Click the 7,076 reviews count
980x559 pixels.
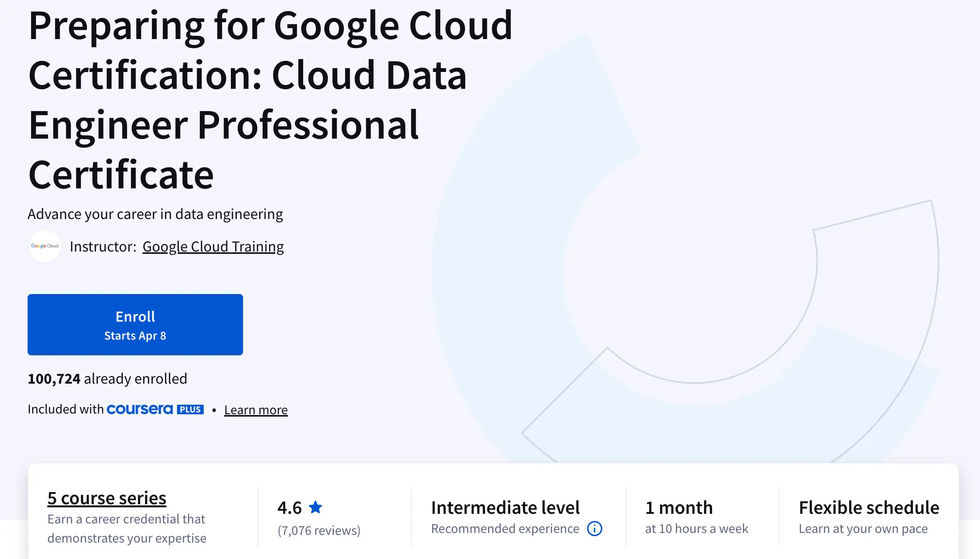(x=319, y=530)
